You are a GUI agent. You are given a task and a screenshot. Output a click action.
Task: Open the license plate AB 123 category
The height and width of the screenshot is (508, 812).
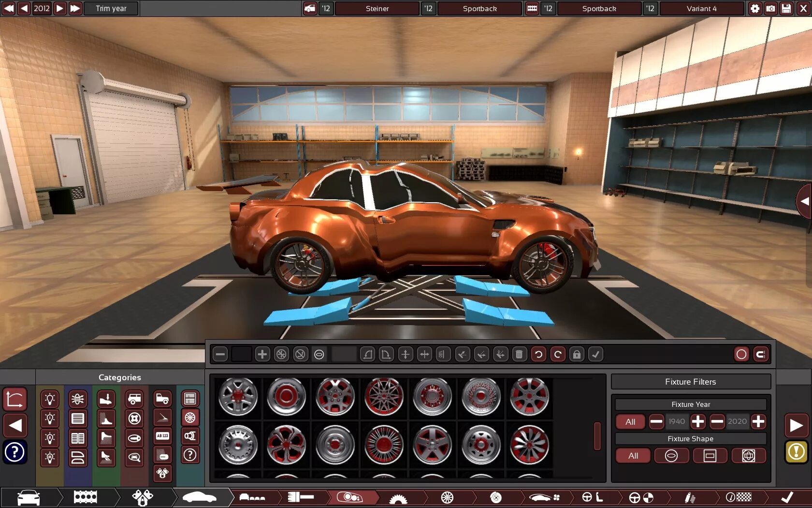click(162, 436)
